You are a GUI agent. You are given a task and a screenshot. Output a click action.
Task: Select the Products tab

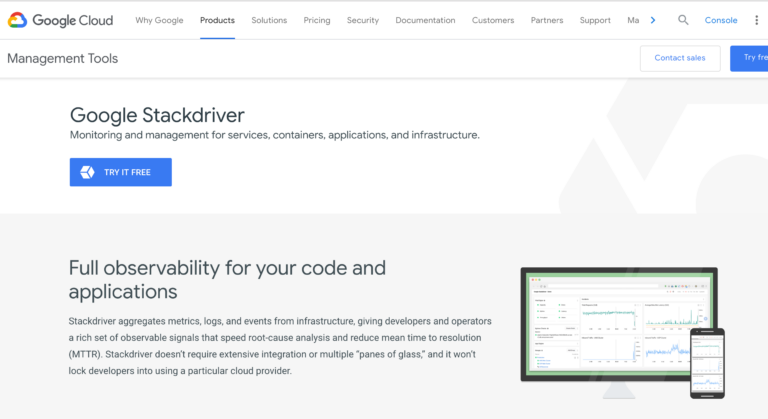217,20
